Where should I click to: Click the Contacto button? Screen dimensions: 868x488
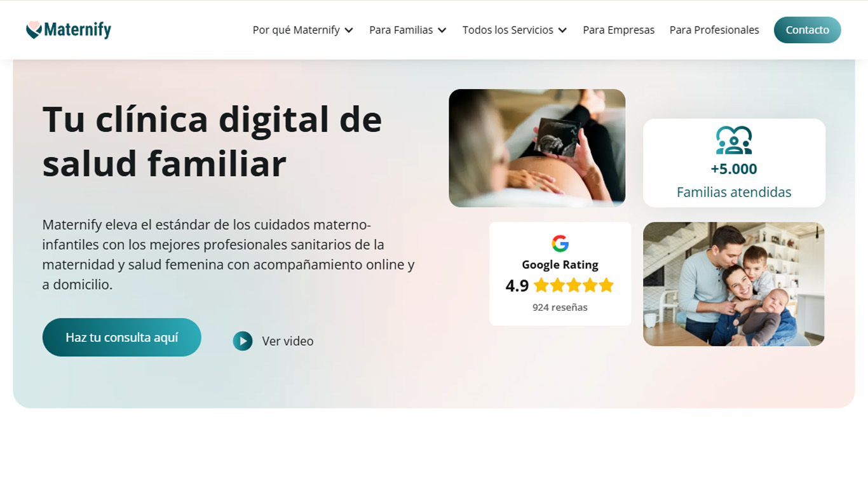(x=807, y=30)
